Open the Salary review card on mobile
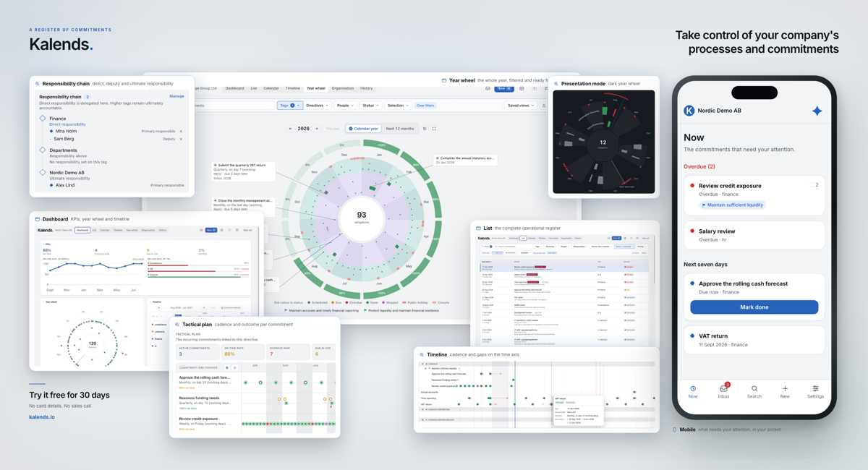The image size is (868, 470). [x=754, y=235]
